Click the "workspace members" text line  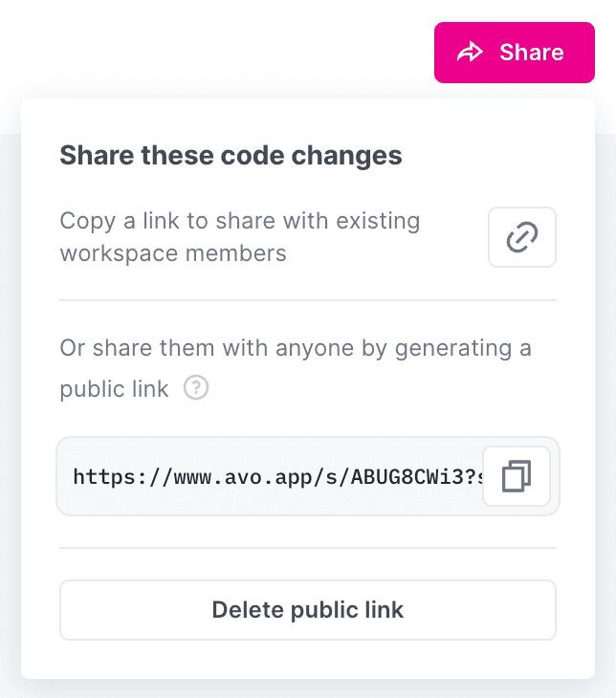[x=172, y=253]
